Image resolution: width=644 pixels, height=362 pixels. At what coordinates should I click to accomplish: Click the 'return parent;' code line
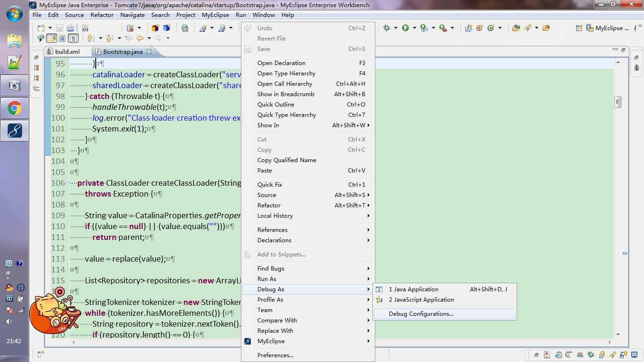(x=118, y=237)
